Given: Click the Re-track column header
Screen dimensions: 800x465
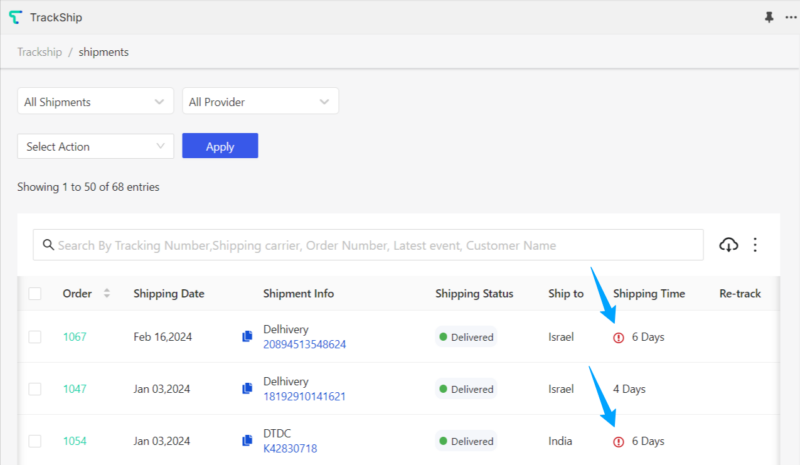Looking at the screenshot, I should (x=740, y=293).
